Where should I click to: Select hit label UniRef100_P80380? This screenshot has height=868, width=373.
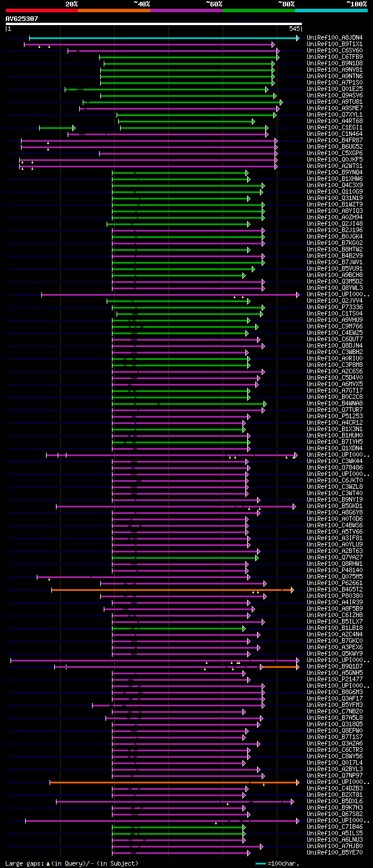tap(335, 596)
